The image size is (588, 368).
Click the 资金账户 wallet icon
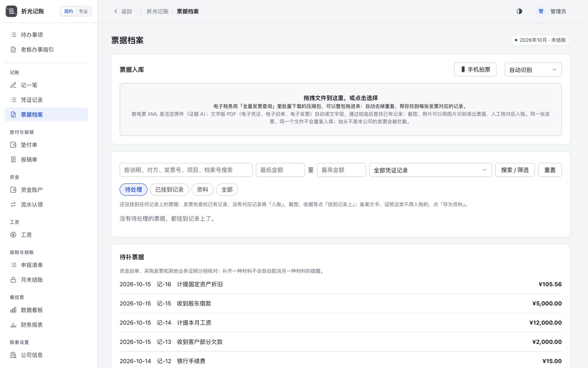point(13,190)
